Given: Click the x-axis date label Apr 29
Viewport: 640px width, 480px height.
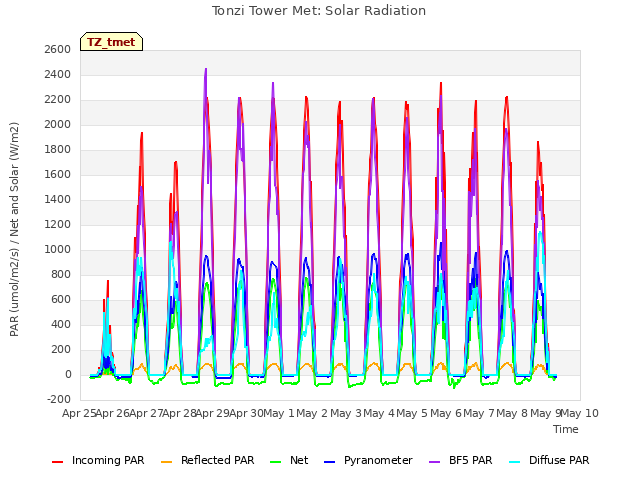Looking at the screenshot, I should pos(212,413).
